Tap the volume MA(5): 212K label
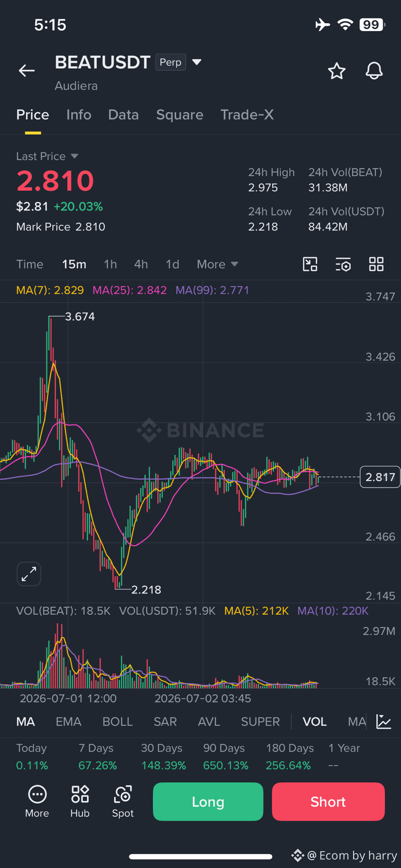The width and height of the screenshot is (401, 868). 257,611
